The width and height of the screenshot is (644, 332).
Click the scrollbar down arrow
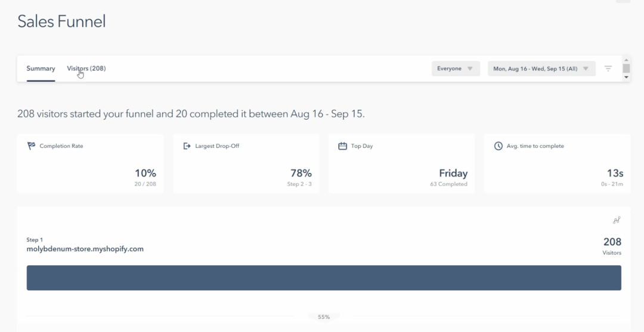click(626, 77)
